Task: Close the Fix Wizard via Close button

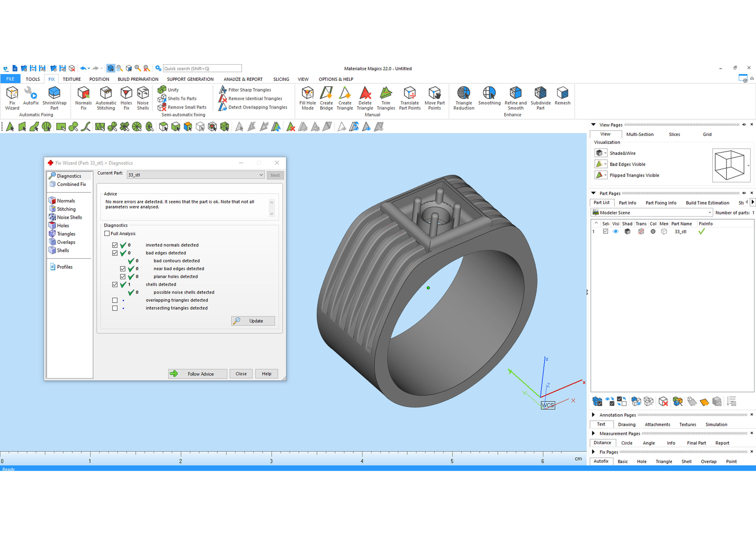Action: pyautogui.click(x=241, y=374)
